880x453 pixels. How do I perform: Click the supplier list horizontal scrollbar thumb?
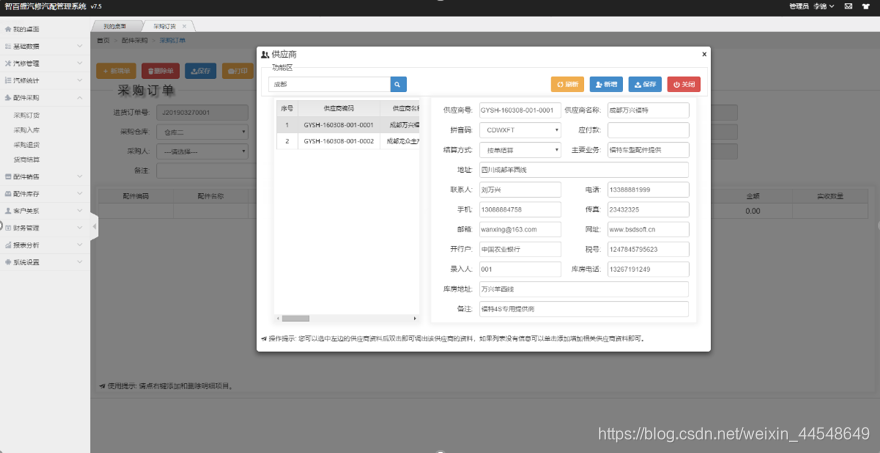(x=295, y=318)
